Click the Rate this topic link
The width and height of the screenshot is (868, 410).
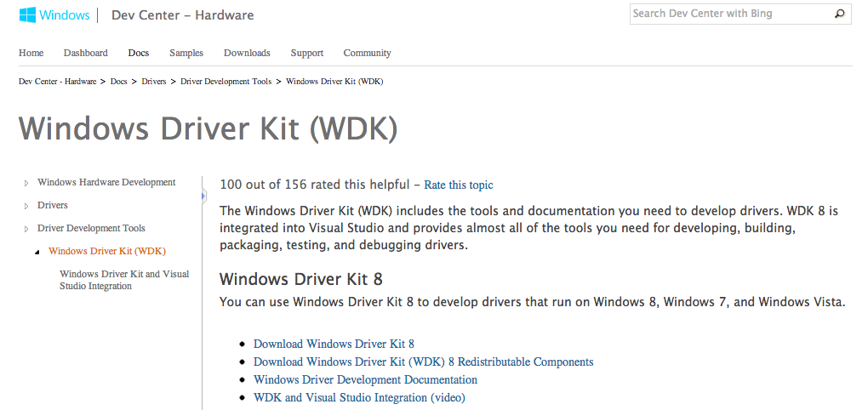459,185
